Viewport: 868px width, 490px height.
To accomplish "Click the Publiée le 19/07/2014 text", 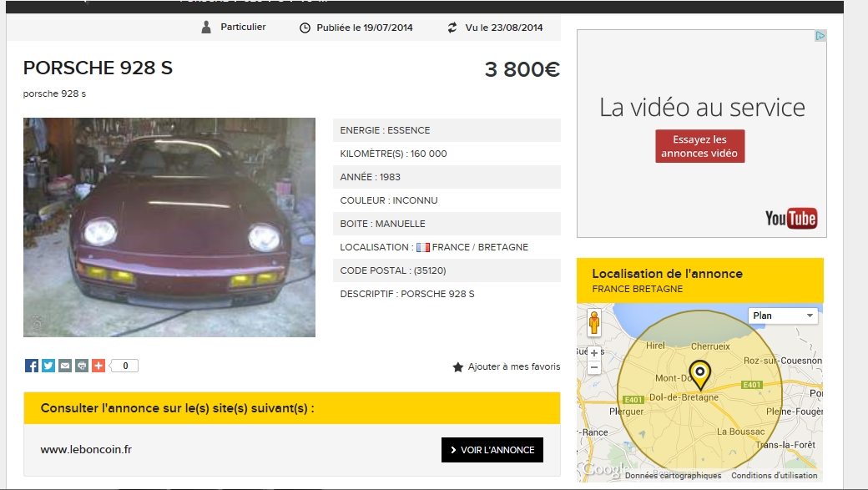I will pyautogui.click(x=364, y=28).
